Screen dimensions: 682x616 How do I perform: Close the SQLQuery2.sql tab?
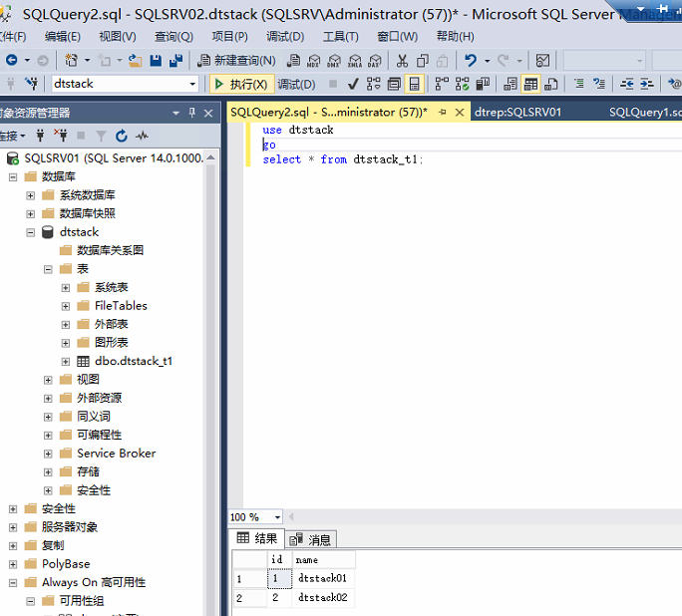[460, 113]
